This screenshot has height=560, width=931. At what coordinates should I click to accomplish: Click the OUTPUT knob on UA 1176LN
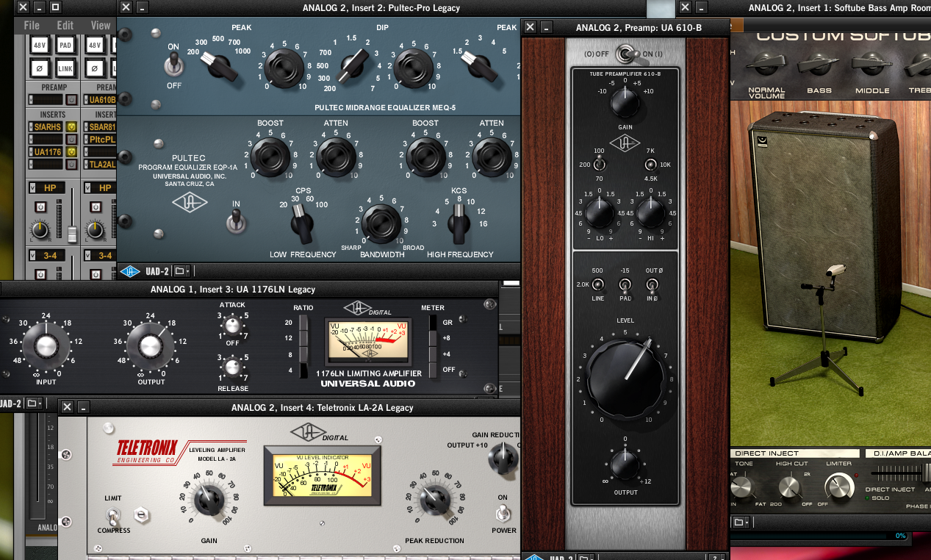(150, 345)
